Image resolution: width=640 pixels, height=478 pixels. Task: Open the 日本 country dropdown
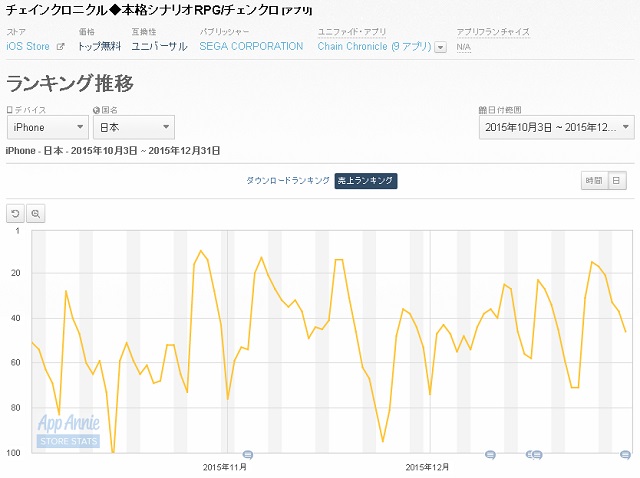[x=134, y=127]
